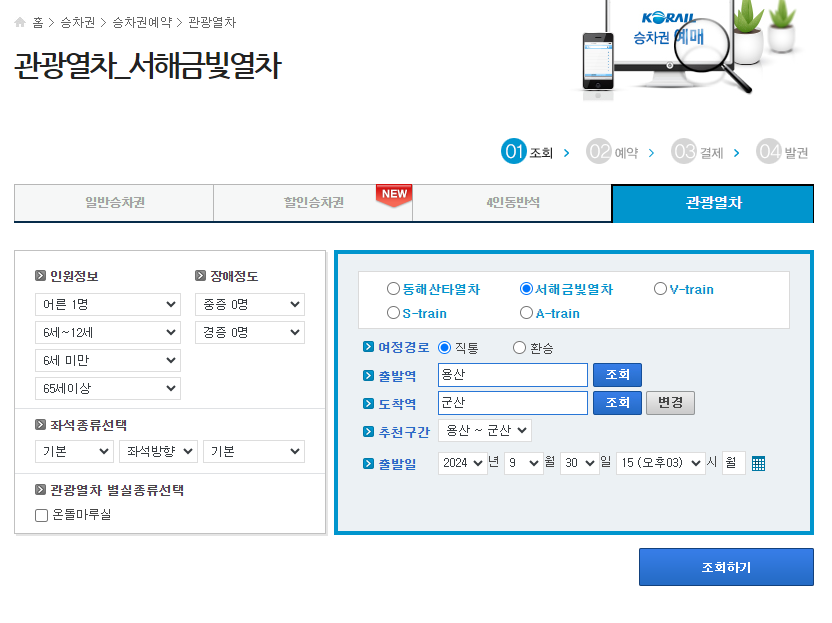This screenshot has height=623, width=832.
Task: Open the 용산 ~ 군산 recommended section dropdown
Action: (x=484, y=430)
